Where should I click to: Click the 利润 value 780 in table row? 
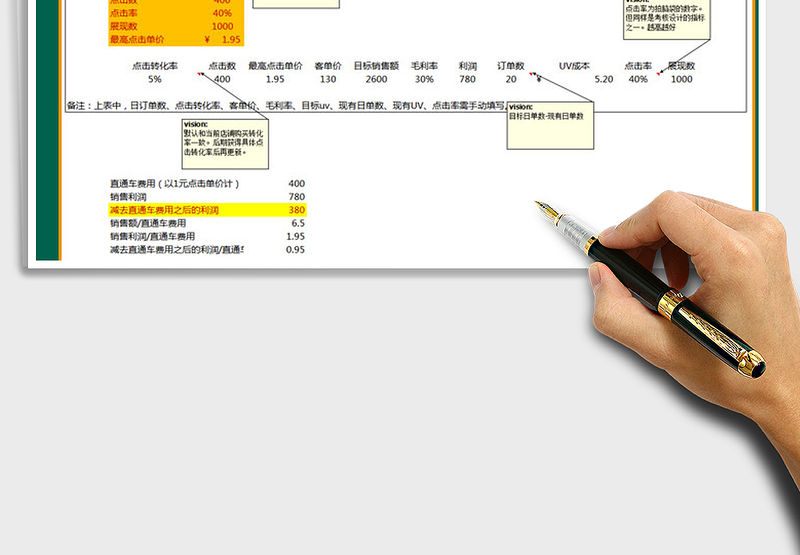(467, 79)
